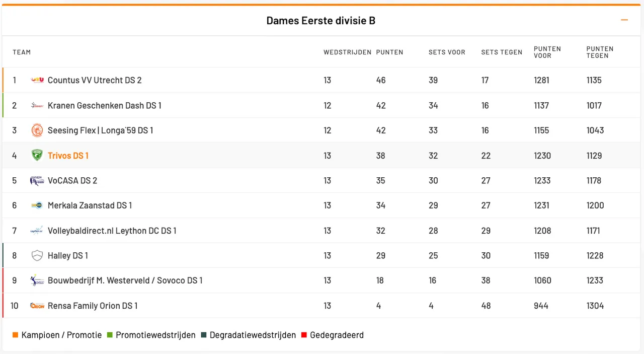Click the Dames Eerste divisie B title
644x354 pixels.
pyautogui.click(x=321, y=21)
